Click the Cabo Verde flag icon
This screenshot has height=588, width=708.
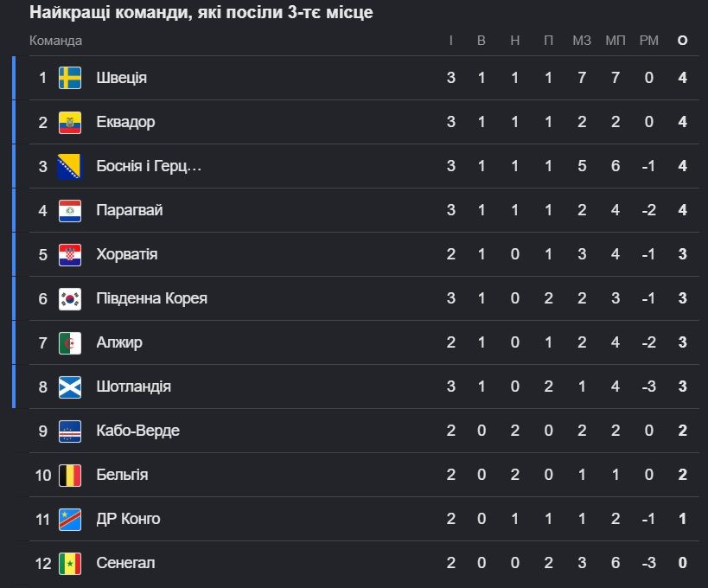coord(70,431)
